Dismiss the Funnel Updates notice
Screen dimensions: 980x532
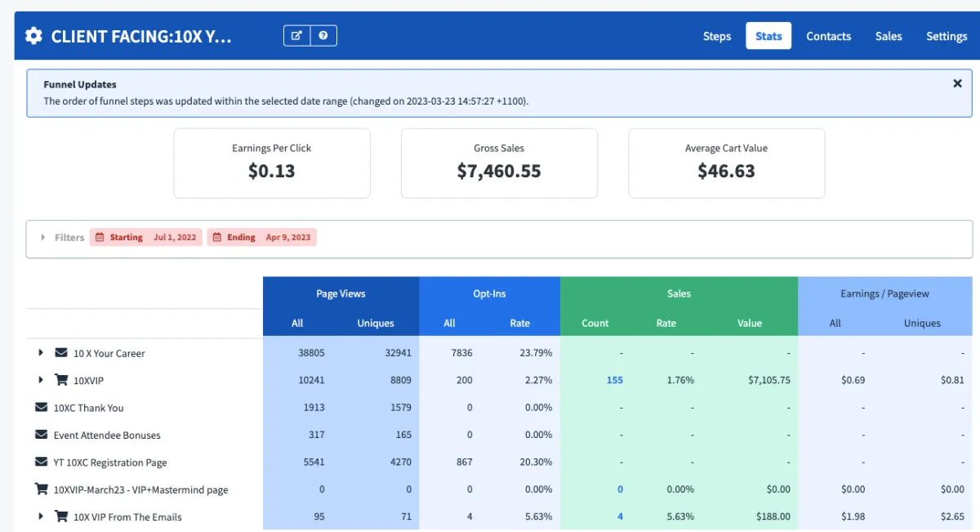957,83
